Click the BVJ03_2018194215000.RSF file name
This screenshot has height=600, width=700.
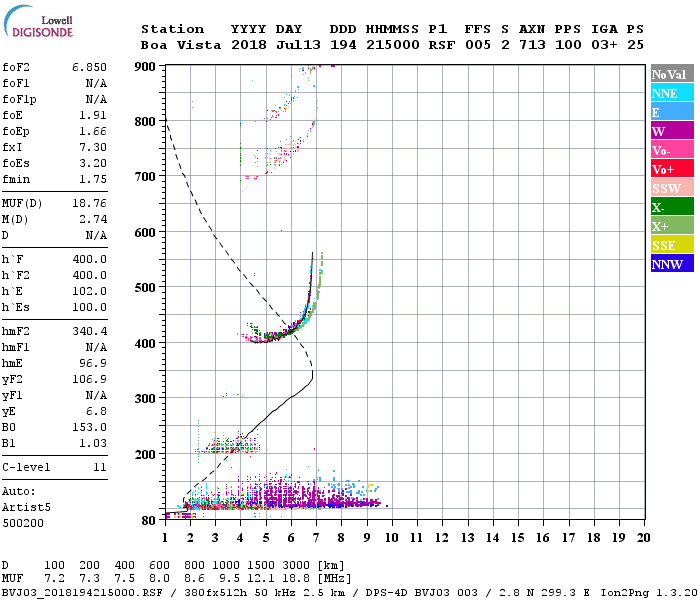(x=82, y=593)
